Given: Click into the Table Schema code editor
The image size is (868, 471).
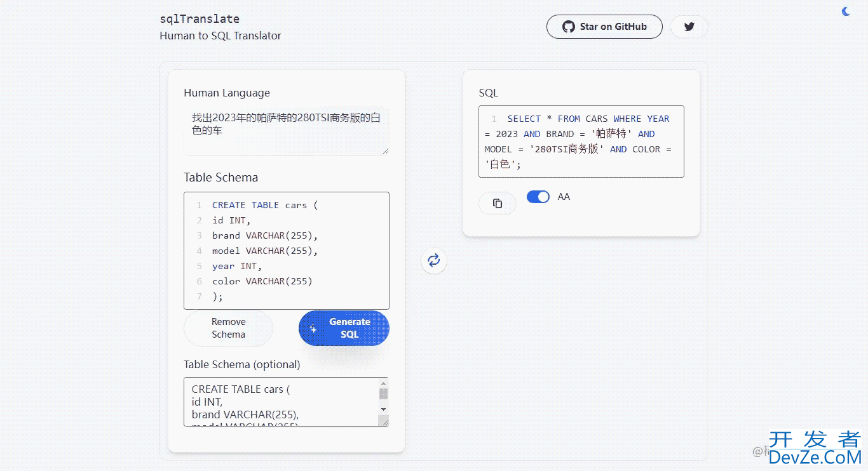Looking at the screenshot, I should (x=287, y=251).
